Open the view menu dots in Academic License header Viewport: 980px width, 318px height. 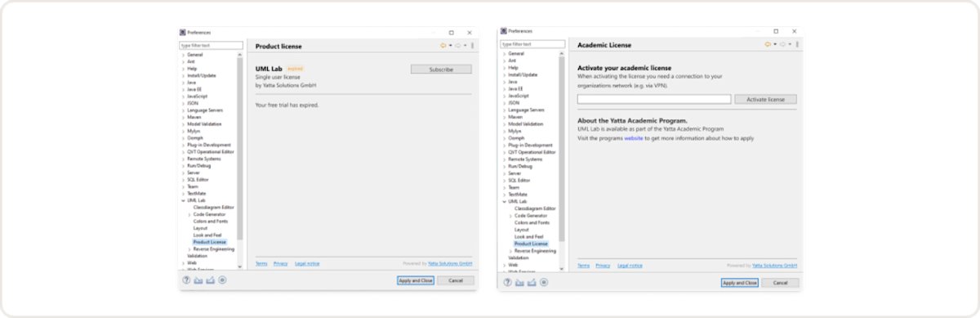(x=797, y=44)
